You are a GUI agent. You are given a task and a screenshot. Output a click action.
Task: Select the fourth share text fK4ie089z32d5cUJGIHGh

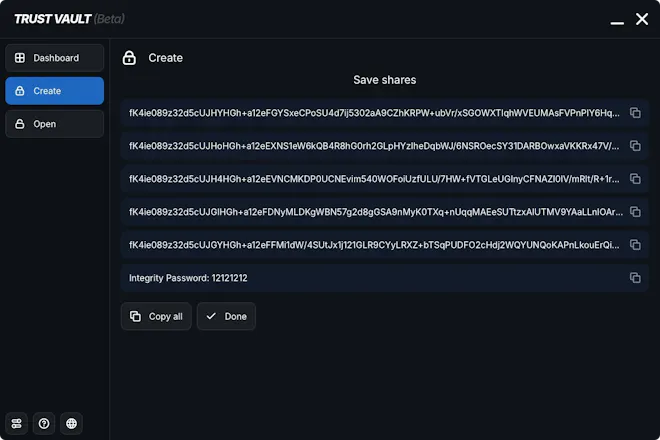coord(376,211)
